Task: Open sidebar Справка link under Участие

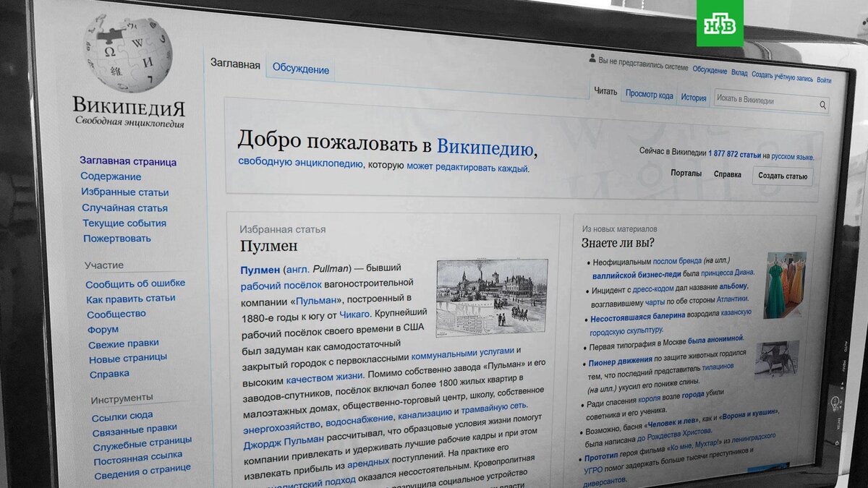Action: pos(109,374)
